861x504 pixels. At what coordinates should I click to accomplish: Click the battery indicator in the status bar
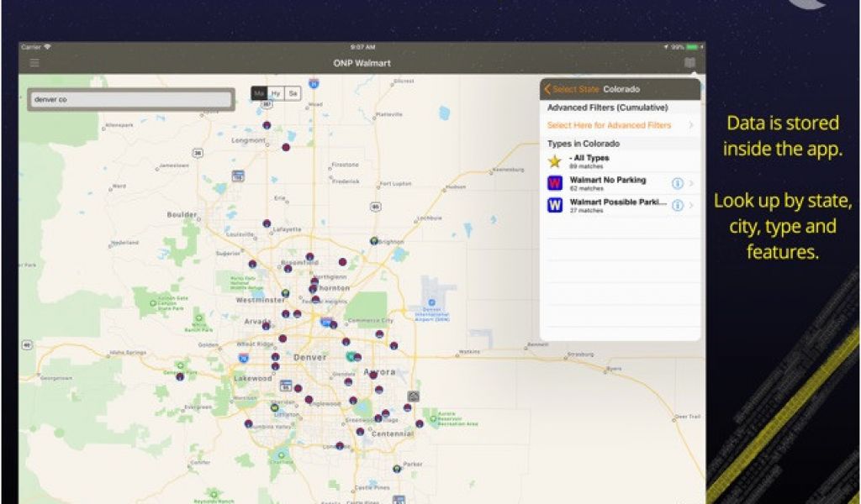[691, 47]
